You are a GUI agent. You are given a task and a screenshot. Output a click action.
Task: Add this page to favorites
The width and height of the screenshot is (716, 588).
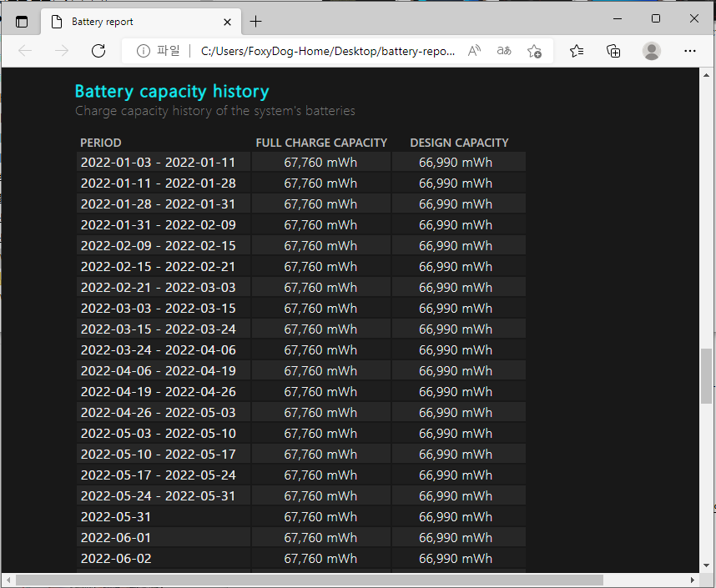click(534, 51)
